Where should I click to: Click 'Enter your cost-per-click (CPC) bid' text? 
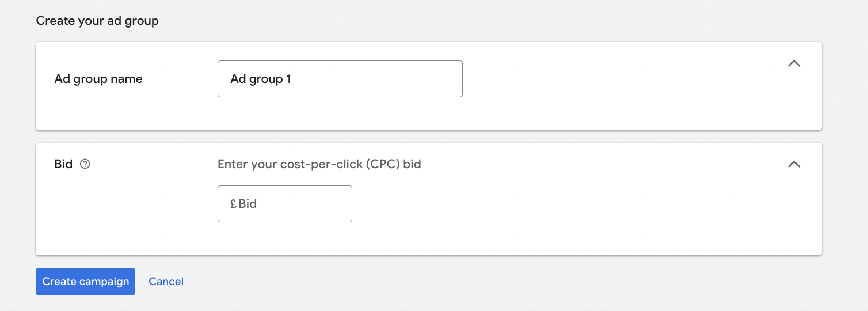coord(319,164)
